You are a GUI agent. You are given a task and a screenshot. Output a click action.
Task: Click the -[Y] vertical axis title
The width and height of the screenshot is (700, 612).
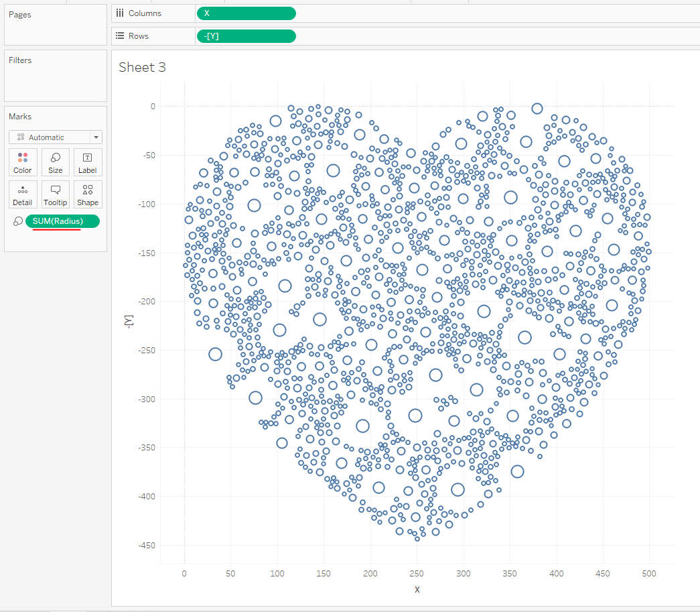pyautogui.click(x=129, y=321)
